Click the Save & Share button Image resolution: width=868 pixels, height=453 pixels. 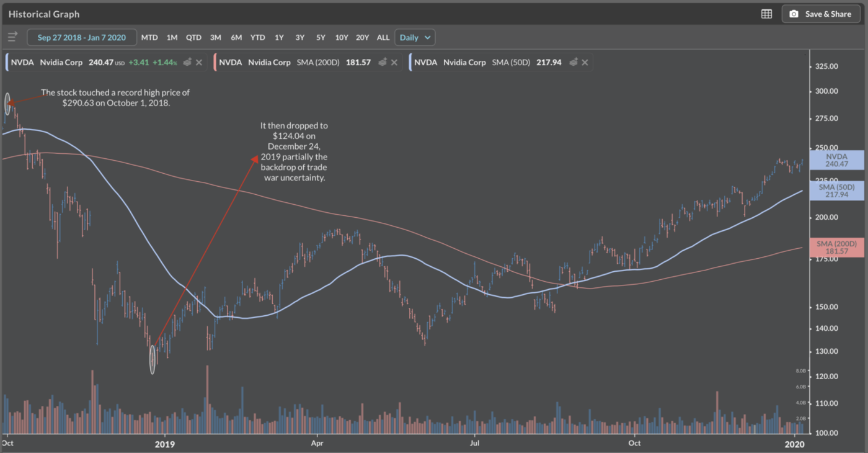pyautogui.click(x=821, y=14)
